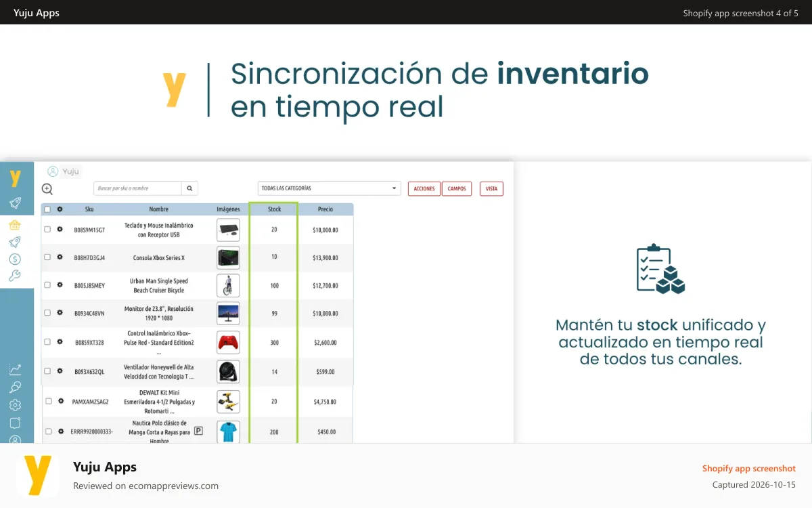Open the line chart analytics icon
812x508 pixels.
tap(15, 369)
